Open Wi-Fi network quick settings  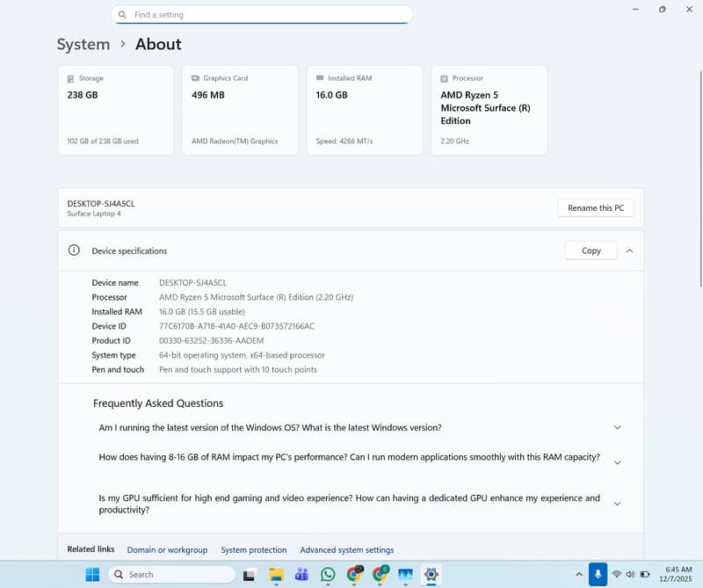tap(617, 574)
